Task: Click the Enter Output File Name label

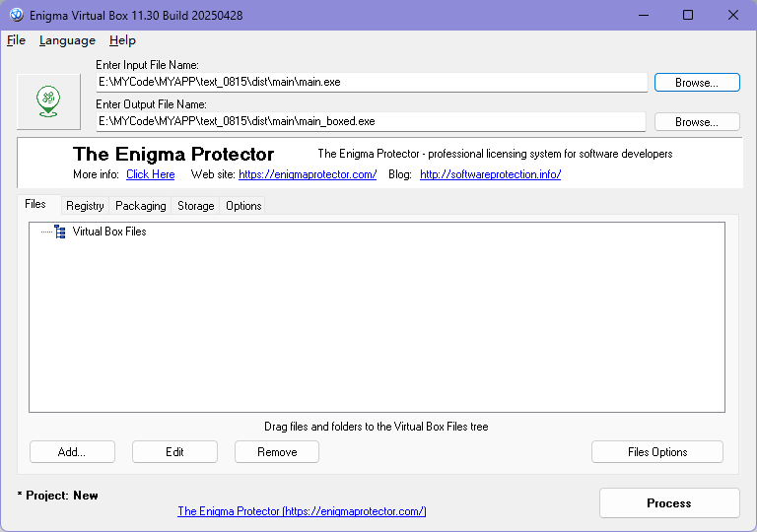Action: 151,104
